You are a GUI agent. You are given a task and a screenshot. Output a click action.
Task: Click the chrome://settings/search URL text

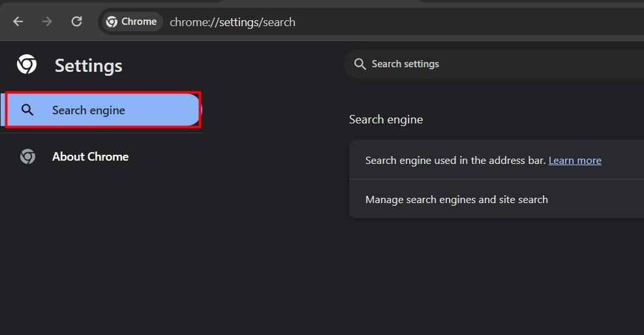pos(232,22)
